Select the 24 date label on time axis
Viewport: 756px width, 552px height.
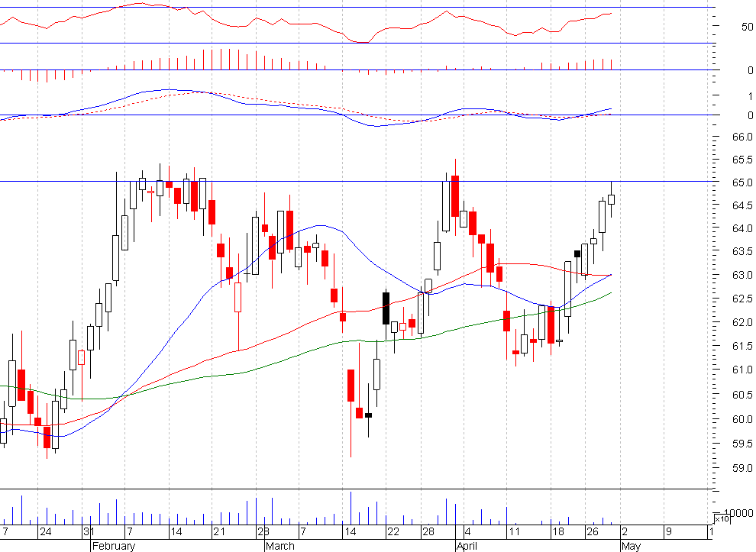pyautogui.click(x=45, y=531)
